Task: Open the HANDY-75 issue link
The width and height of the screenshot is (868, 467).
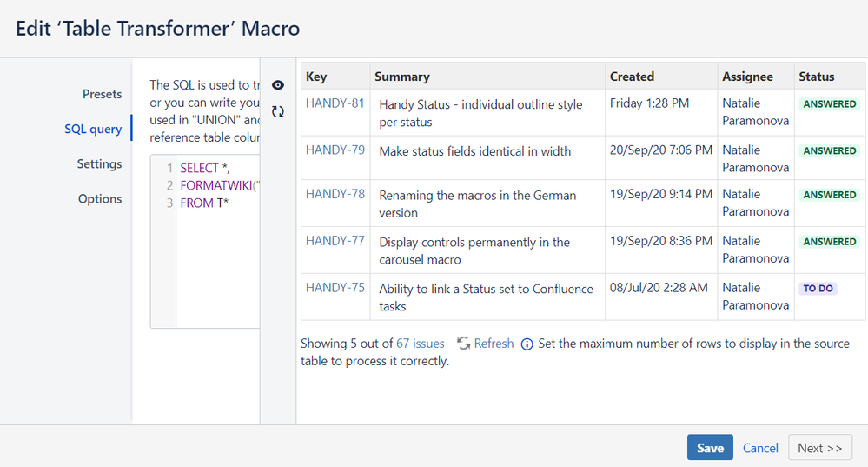Action: tap(335, 288)
